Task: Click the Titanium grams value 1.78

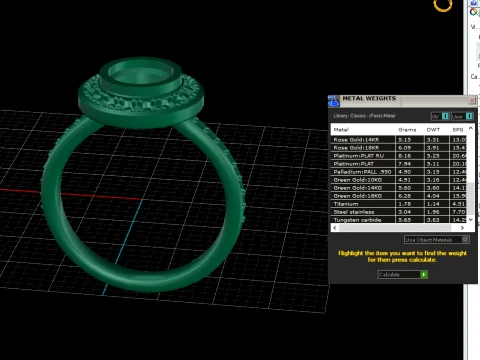Action: pyautogui.click(x=405, y=204)
